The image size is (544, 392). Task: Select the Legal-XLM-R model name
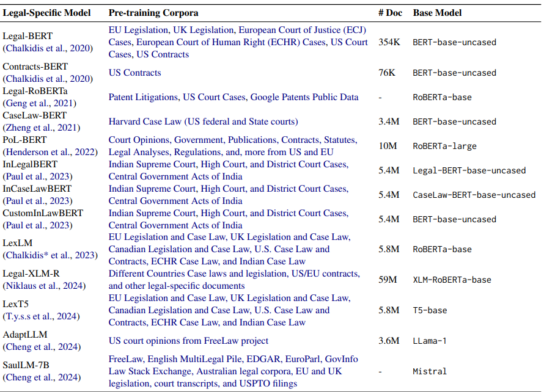coord(31,274)
